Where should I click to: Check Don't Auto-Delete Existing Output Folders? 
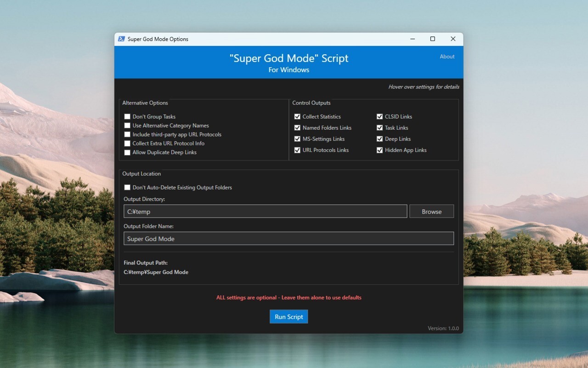pyautogui.click(x=127, y=188)
